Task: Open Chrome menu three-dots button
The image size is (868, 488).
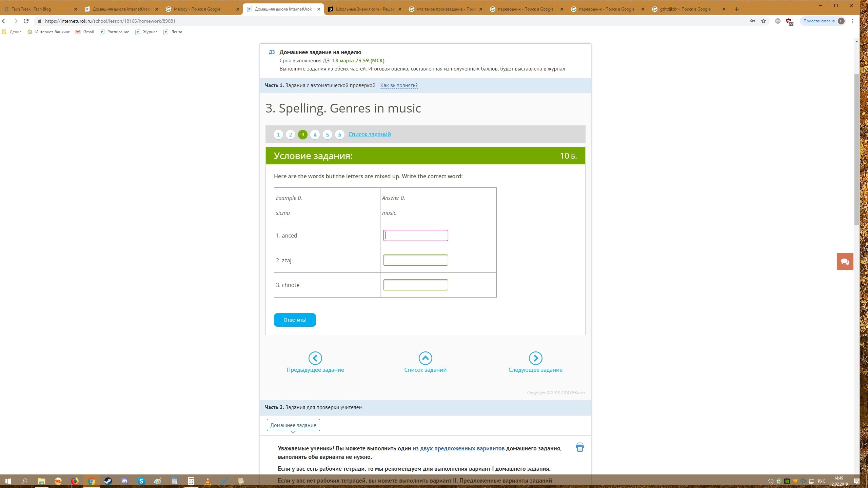Action: pyautogui.click(x=852, y=21)
